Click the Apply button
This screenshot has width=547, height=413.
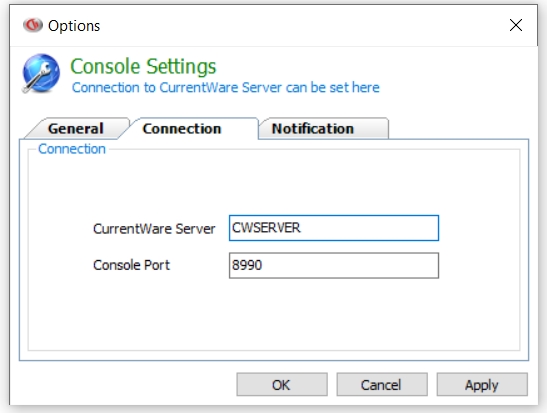click(x=482, y=385)
